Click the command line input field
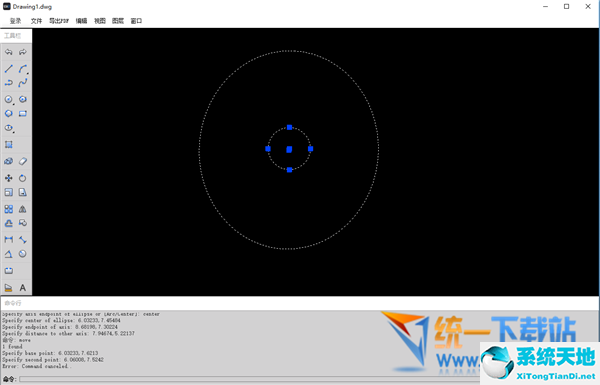 tap(249, 379)
